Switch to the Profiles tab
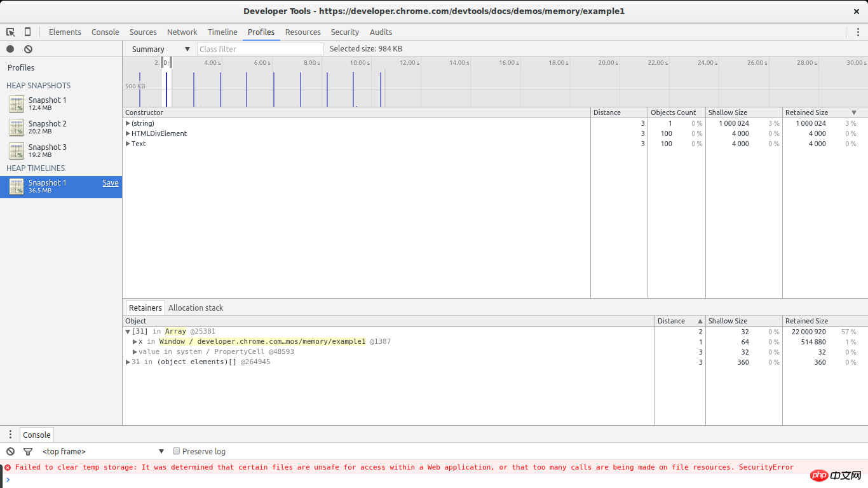This screenshot has width=868, height=488. (x=261, y=32)
